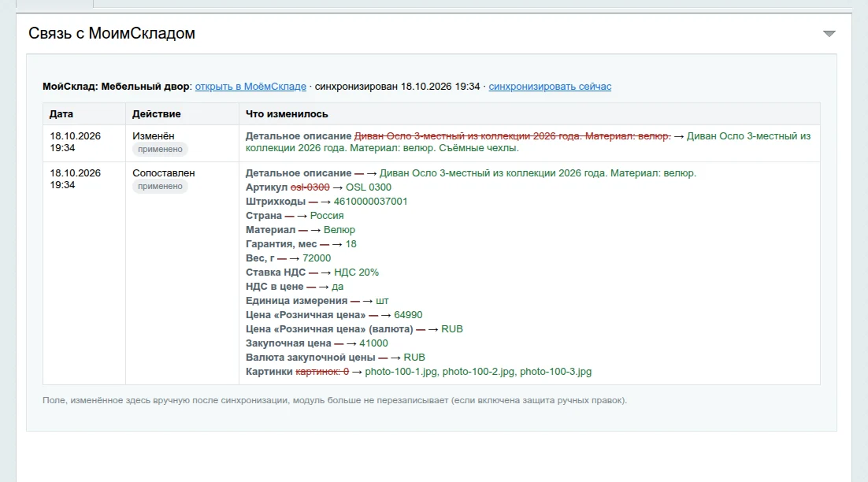Click the «Изменён» action text

pyautogui.click(x=154, y=136)
